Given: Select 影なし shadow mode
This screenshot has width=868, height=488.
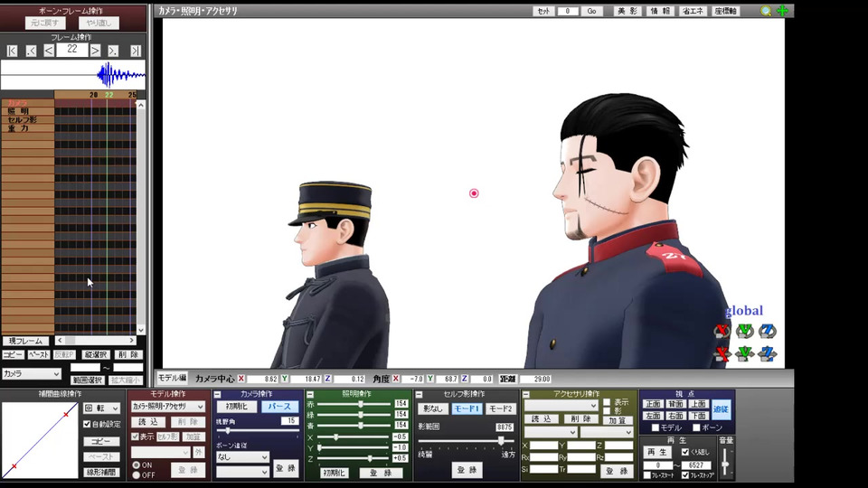Looking at the screenshot, I should click(433, 408).
